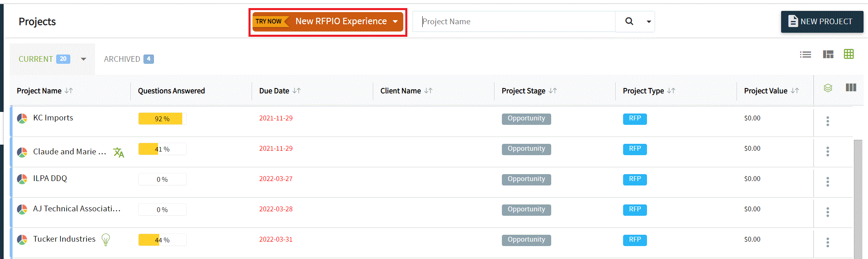Select the grid table view icon
Viewport: 868px width, 259px height.
(x=849, y=54)
